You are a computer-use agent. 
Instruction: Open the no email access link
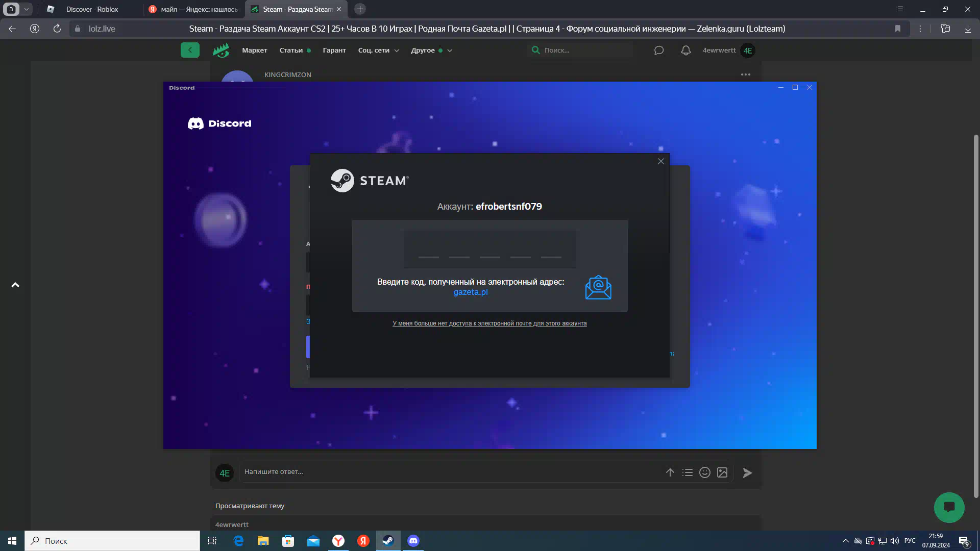coord(489,323)
